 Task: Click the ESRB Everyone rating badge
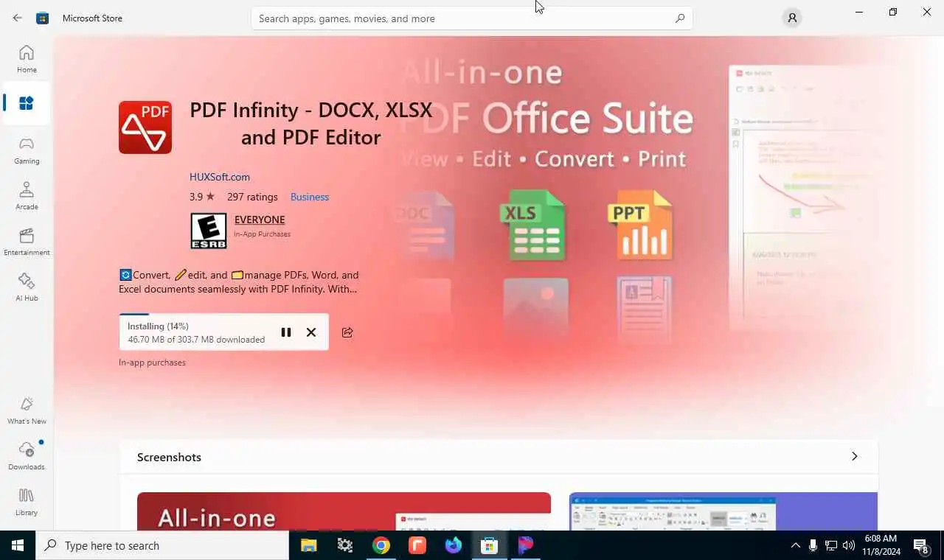[x=209, y=231]
